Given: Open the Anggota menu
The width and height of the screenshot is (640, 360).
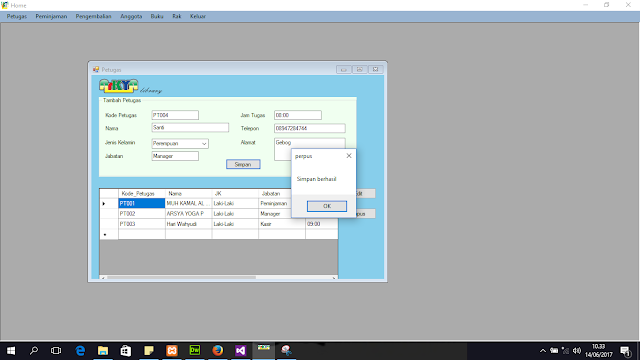Looking at the screenshot, I should 131,16.
